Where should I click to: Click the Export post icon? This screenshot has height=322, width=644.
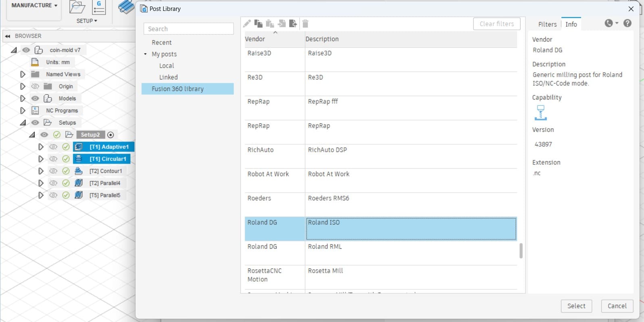293,24
